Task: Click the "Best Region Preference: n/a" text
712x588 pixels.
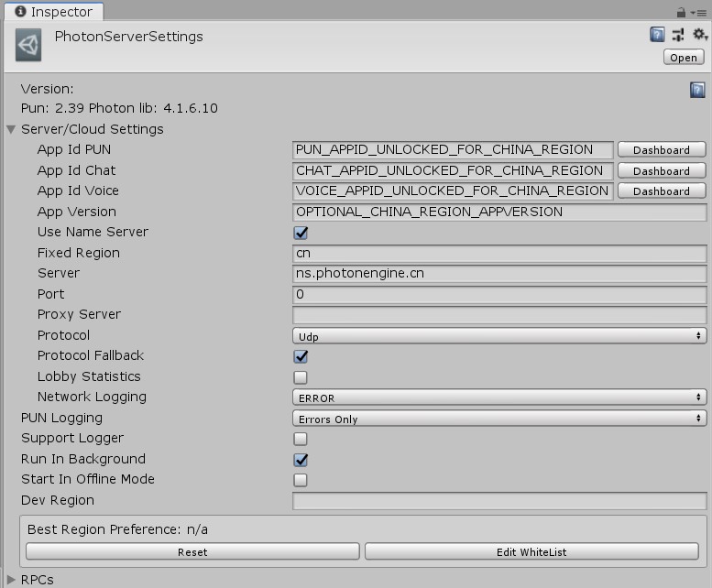Action: tap(117, 529)
